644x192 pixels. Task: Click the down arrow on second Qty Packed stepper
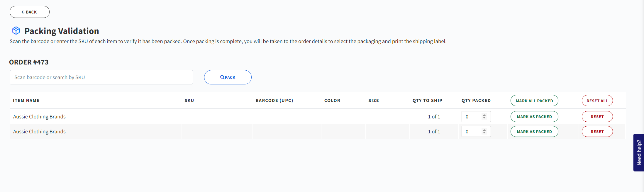(484, 133)
